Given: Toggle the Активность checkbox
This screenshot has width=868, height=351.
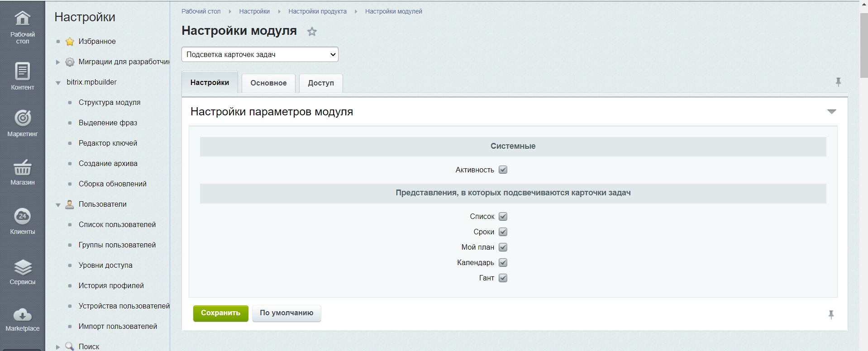Looking at the screenshot, I should click(x=503, y=170).
